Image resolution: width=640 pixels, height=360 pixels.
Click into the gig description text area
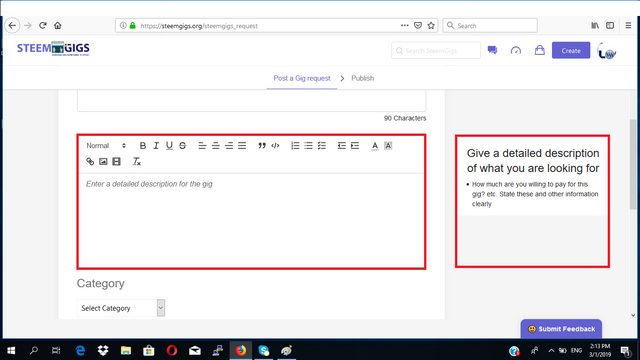pos(251,220)
